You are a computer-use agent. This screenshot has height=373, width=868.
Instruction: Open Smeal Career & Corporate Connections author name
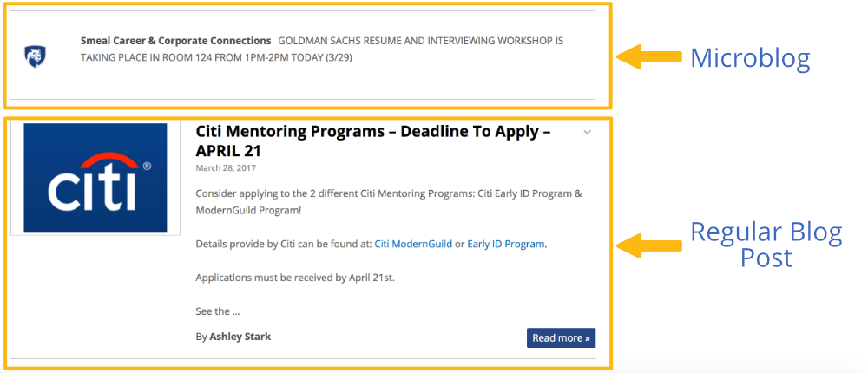pyautogui.click(x=175, y=41)
